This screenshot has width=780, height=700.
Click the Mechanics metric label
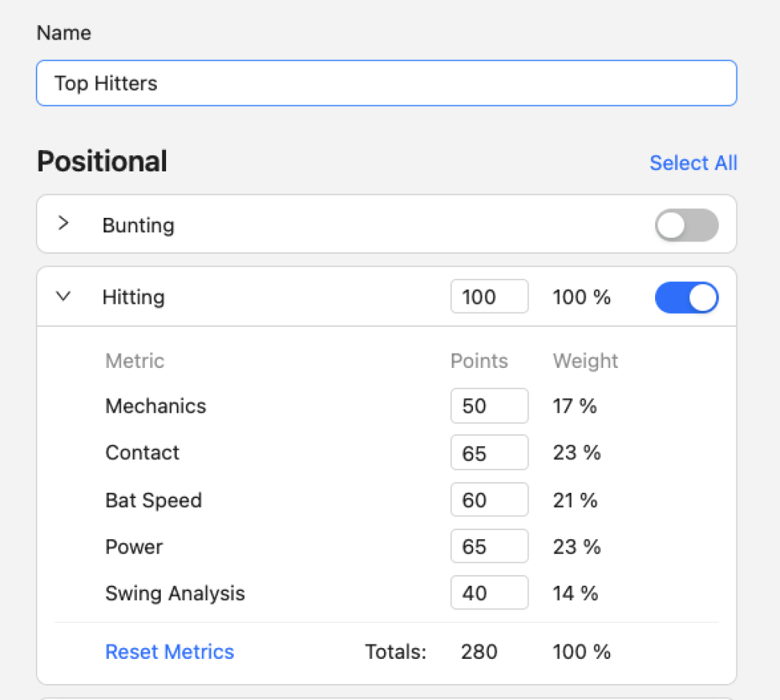tap(155, 406)
